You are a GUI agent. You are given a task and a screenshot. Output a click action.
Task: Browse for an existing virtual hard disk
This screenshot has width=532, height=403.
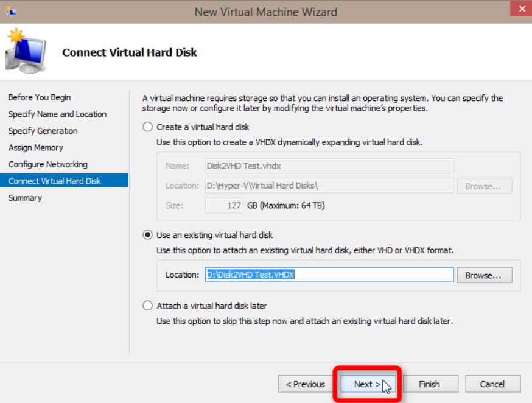click(x=485, y=275)
